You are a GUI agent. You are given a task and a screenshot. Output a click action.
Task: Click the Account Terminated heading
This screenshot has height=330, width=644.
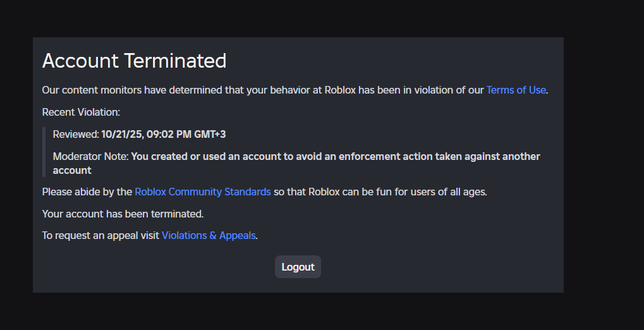point(135,61)
